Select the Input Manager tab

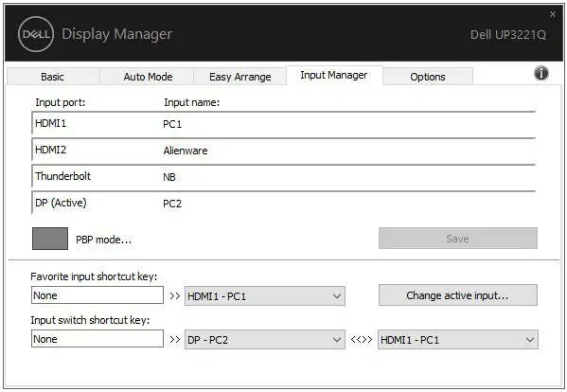coord(334,75)
